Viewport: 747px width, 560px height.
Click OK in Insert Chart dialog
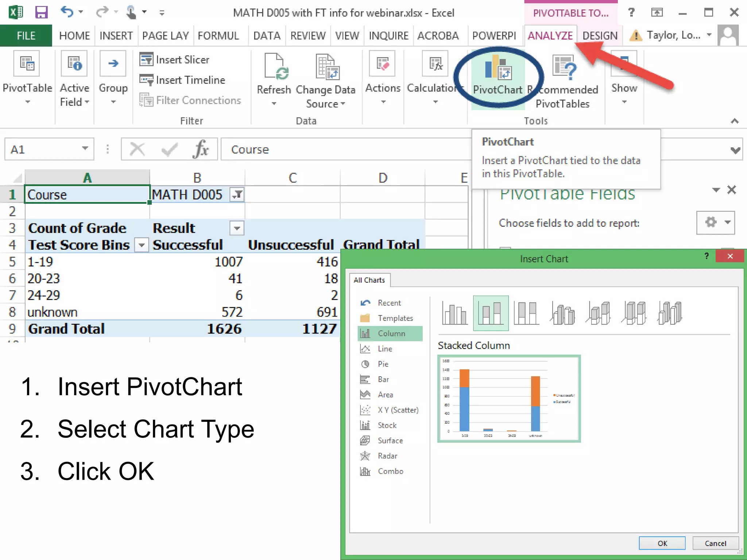click(662, 543)
